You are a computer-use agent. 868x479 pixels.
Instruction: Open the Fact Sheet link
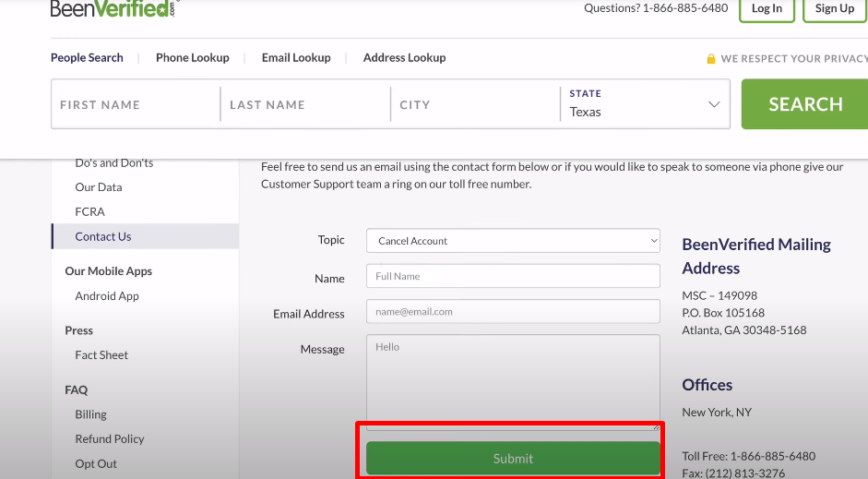point(101,355)
